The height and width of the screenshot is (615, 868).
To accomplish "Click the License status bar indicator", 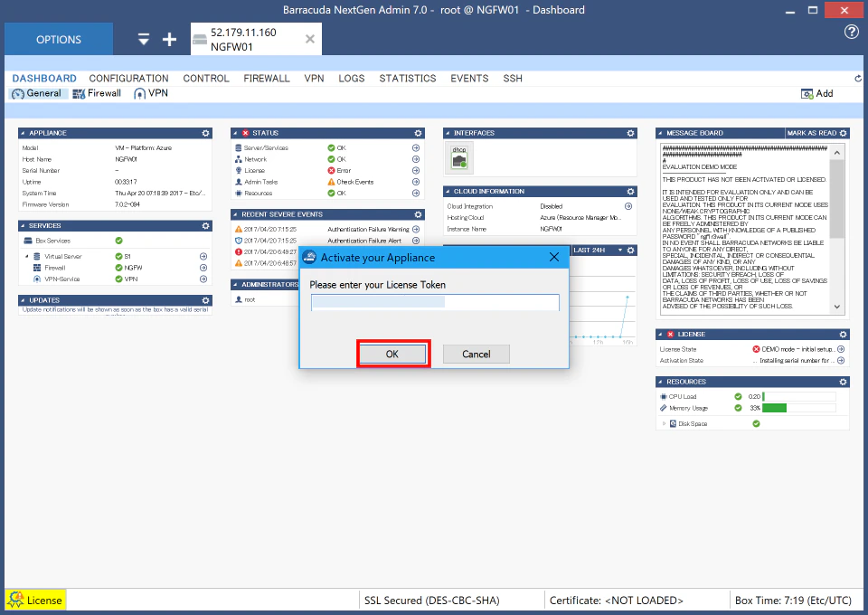I will (35, 601).
